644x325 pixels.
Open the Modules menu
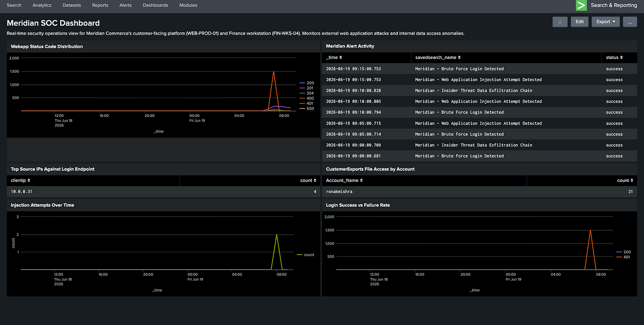pos(188,5)
